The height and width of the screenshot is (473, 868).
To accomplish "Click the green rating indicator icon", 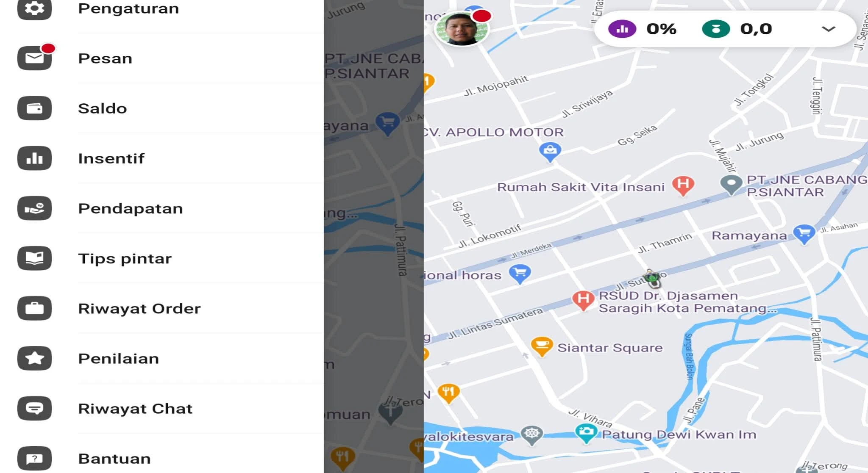I will click(716, 29).
